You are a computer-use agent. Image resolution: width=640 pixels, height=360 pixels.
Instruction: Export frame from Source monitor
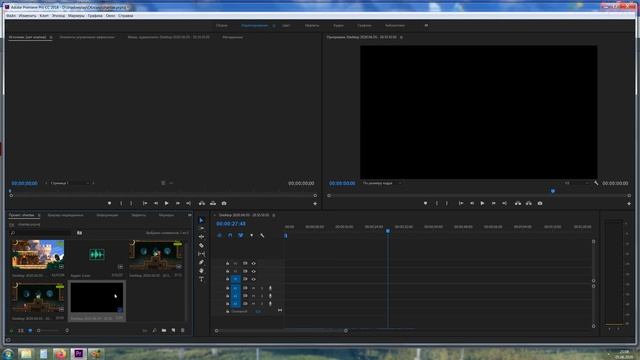224,203
